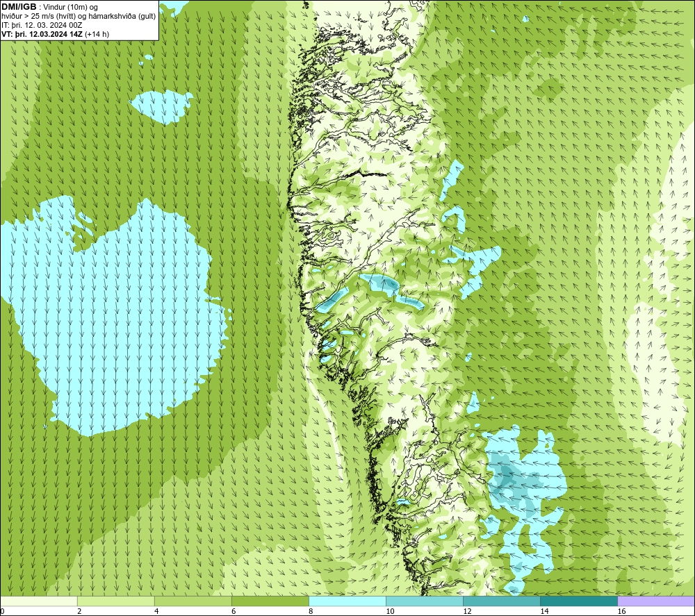Image resolution: width=695 pixels, height=616 pixels.
Task: Click the legend label "8"
Action: 310,611
